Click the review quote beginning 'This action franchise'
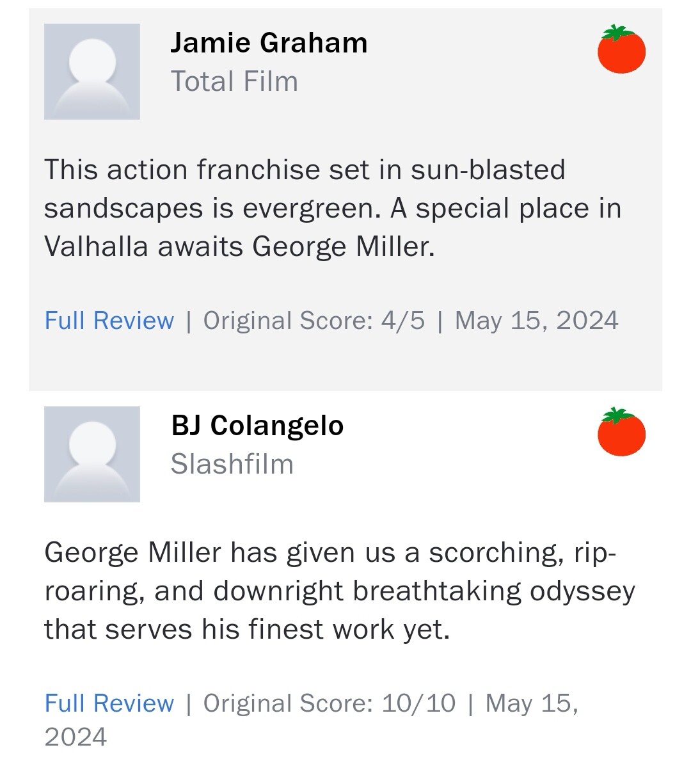The height and width of the screenshot is (784, 691). coord(305,170)
